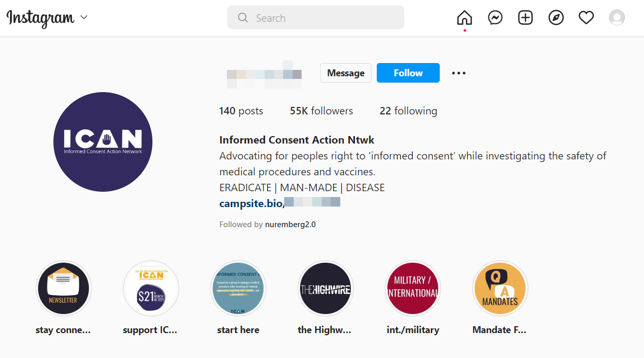Expand the Instagram logo dropdown arrow
Screen dimensions: 644x358
click(x=84, y=17)
